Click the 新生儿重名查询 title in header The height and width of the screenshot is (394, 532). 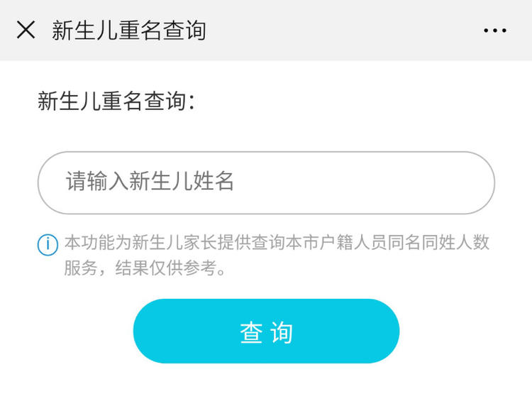click(129, 31)
